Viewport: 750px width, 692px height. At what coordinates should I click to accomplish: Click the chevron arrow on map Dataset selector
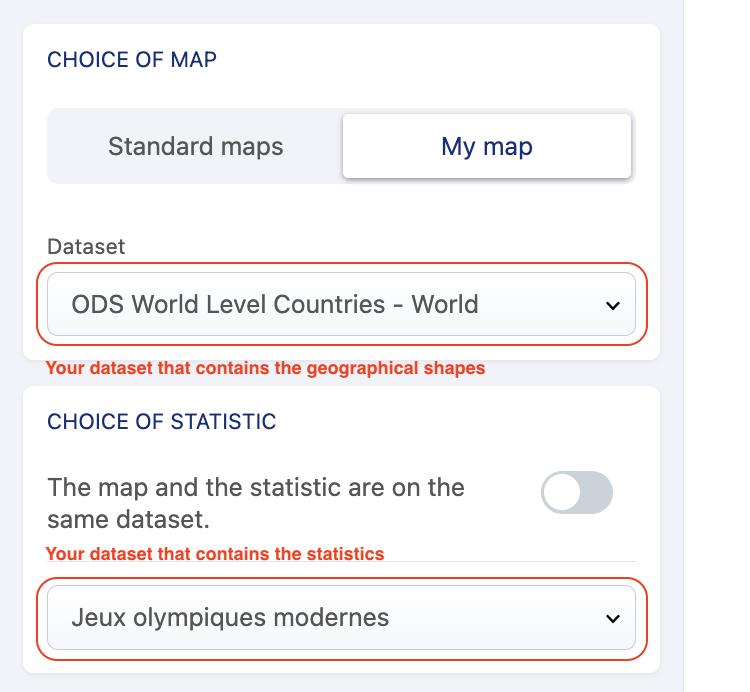[613, 305]
